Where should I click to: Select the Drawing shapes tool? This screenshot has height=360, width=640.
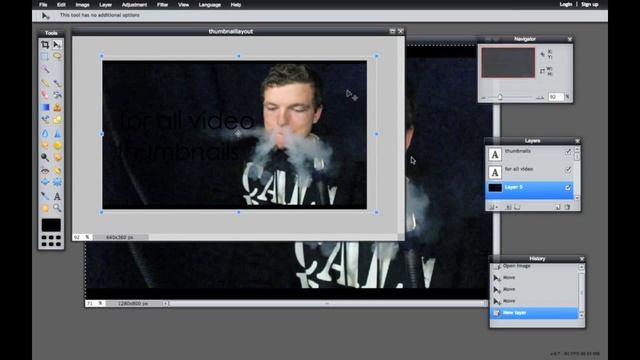57,120
